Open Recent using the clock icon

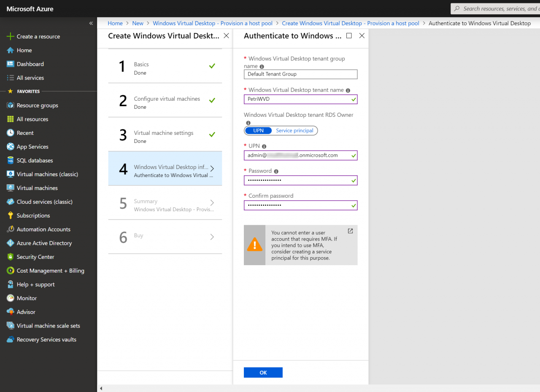(x=10, y=133)
